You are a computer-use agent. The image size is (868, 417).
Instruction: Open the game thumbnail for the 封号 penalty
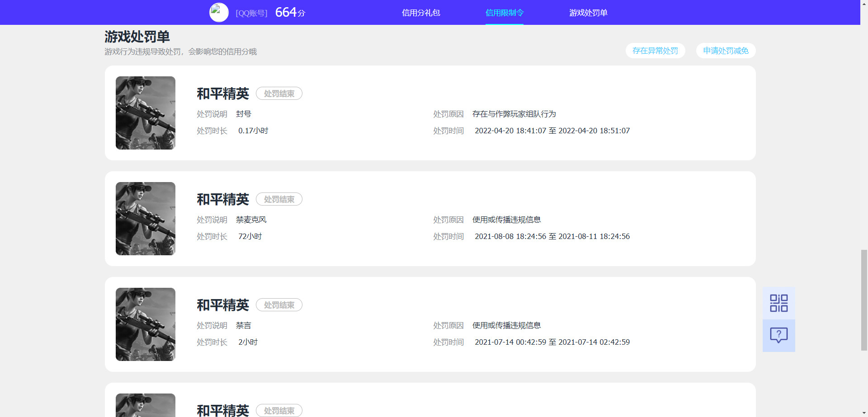(x=146, y=113)
